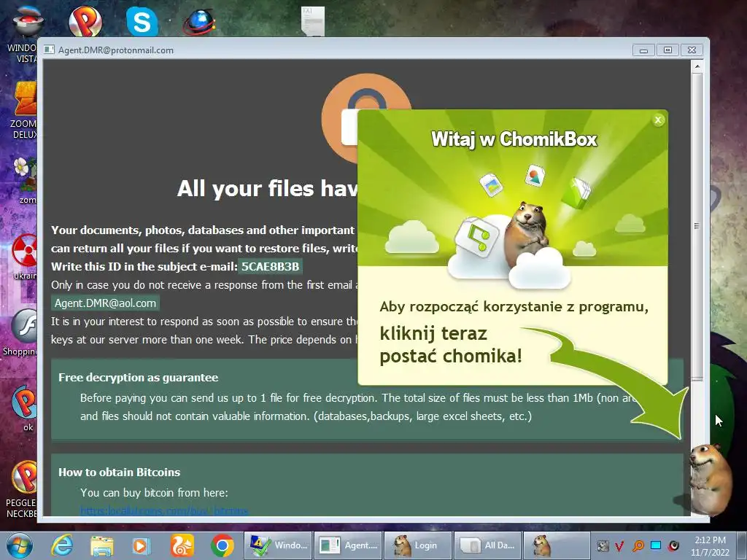Open the text file icon on desktop
Image resolution: width=747 pixels, height=560 pixels.
(313, 21)
